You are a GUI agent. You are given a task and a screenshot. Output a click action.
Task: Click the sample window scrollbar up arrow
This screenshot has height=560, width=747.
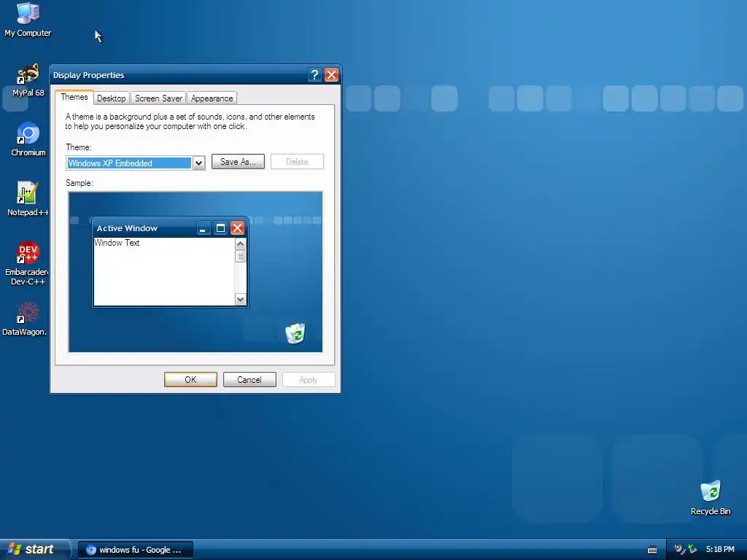[240, 244]
